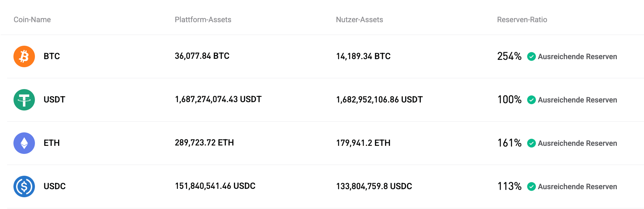Click the orange BTC coin icon
644x209 pixels.
(24, 56)
